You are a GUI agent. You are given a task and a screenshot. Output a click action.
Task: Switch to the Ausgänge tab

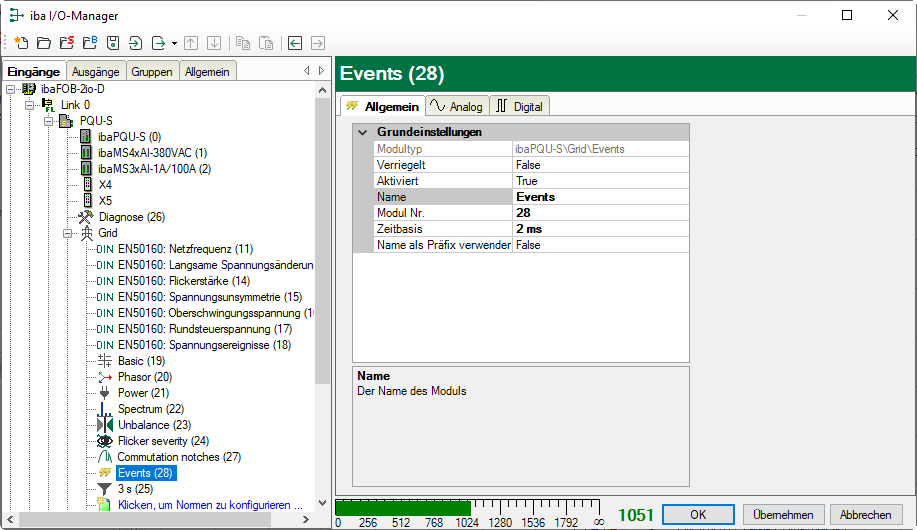95,71
